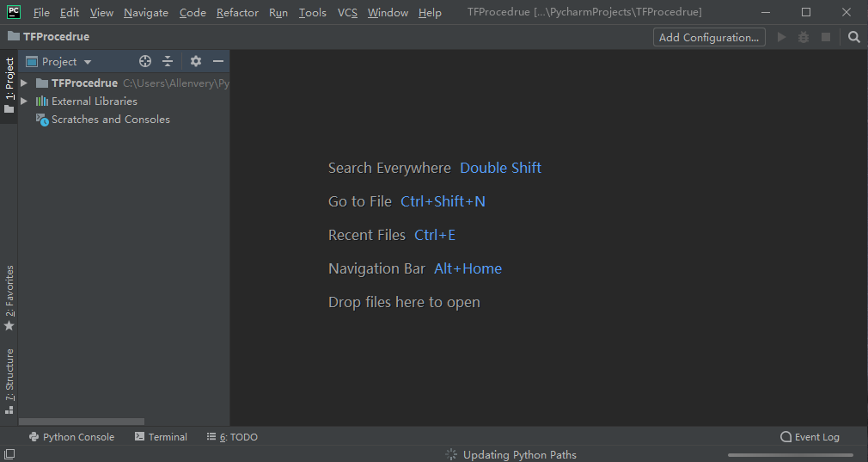Toggle the 2: Favorites side tab
Viewport: 868px width, 462px height.
coord(9,298)
